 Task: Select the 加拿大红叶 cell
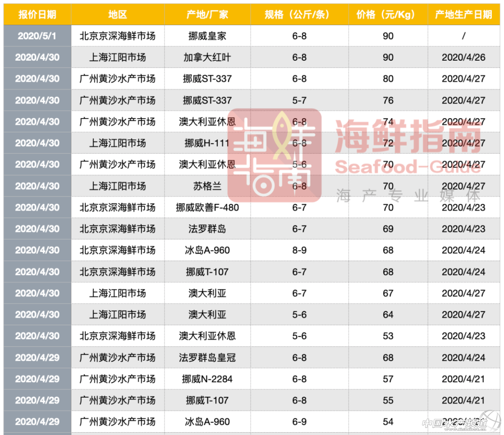coord(207,57)
